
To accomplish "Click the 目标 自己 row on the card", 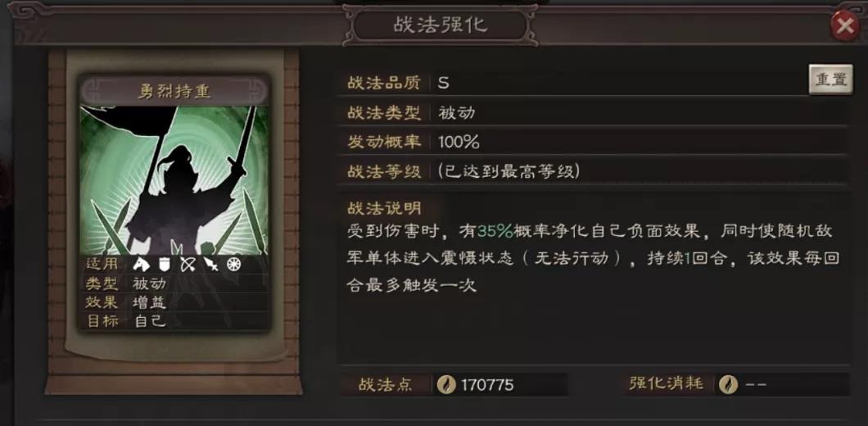I will pos(175,321).
